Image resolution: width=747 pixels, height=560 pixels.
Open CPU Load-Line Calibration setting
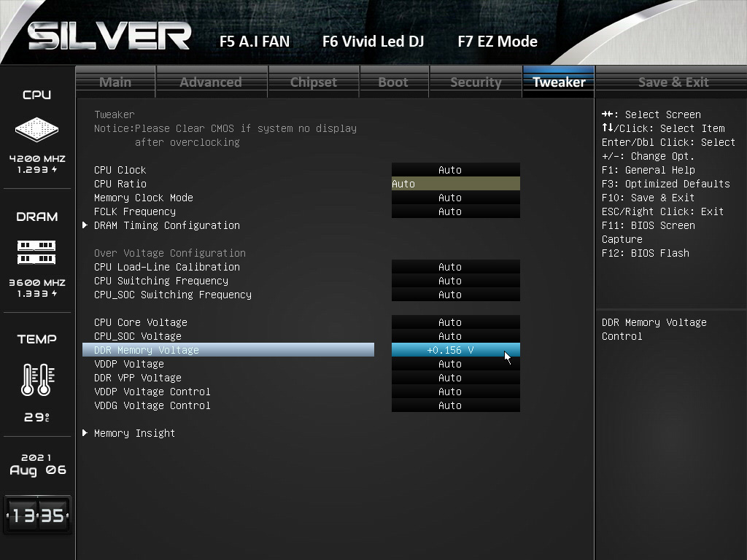(x=455, y=267)
